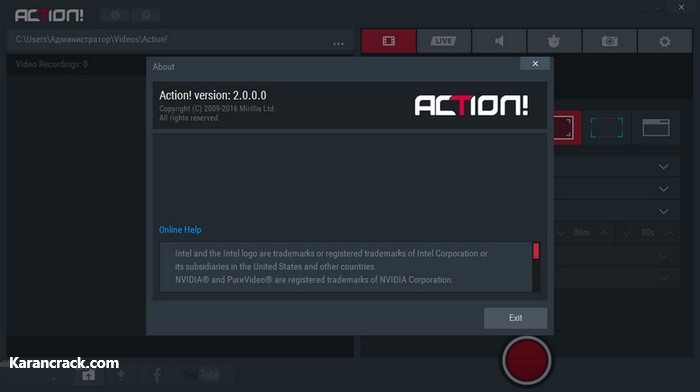Open the audio recording speaker tab
The image size is (700, 392).
pos(499,41)
